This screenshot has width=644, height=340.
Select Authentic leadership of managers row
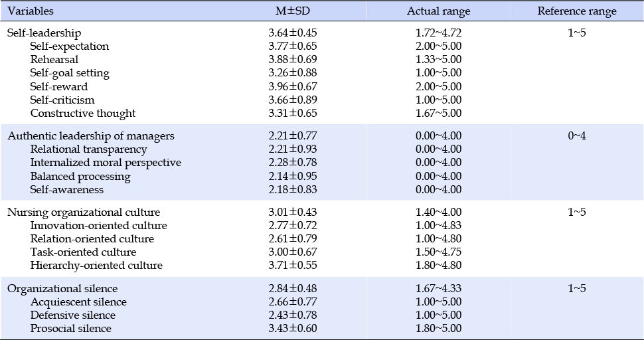click(322, 135)
